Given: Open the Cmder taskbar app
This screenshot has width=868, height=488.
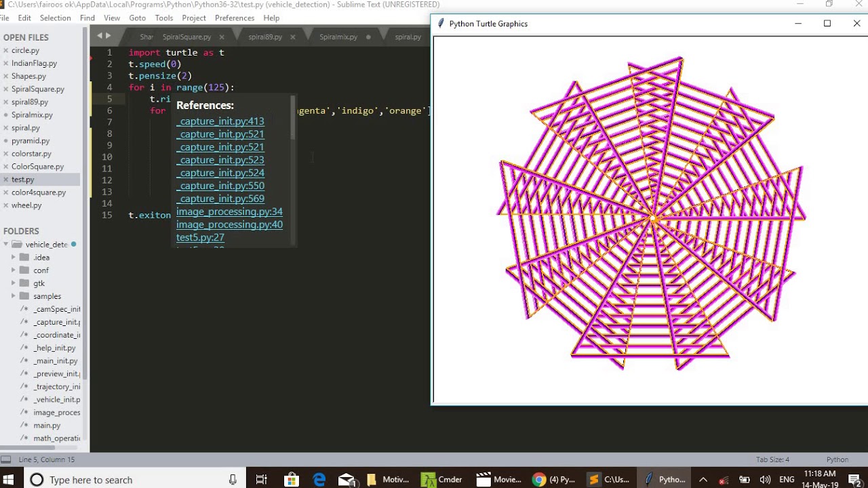Looking at the screenshot, I should [x=442, y=479].
